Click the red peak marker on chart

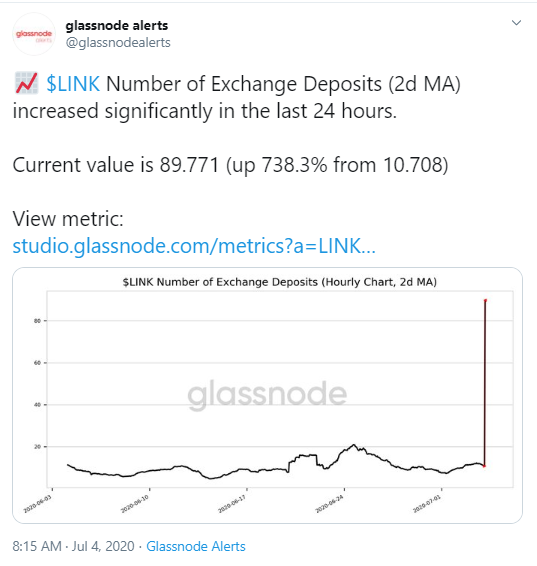click(485, 300)
